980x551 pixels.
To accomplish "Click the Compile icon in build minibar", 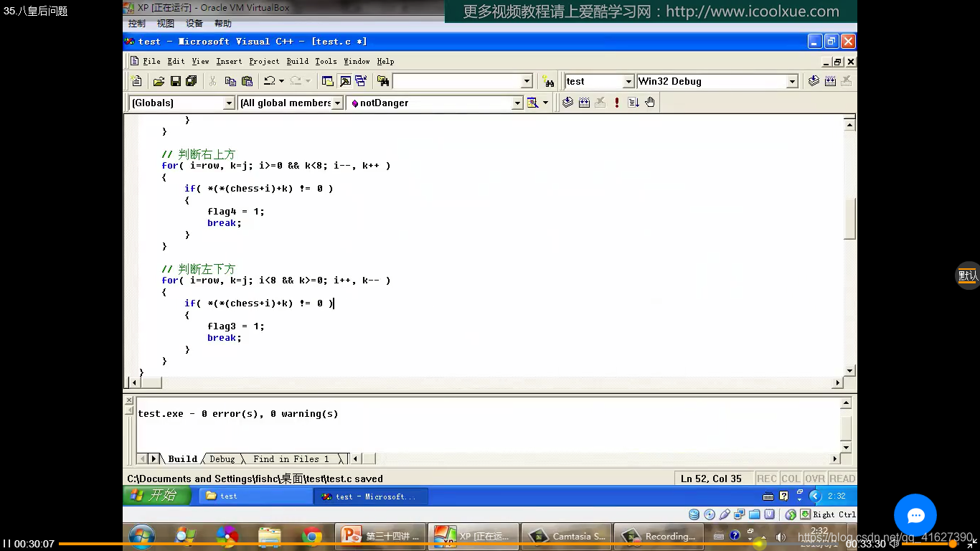I will pyautogui.click(x=567, y=103).
